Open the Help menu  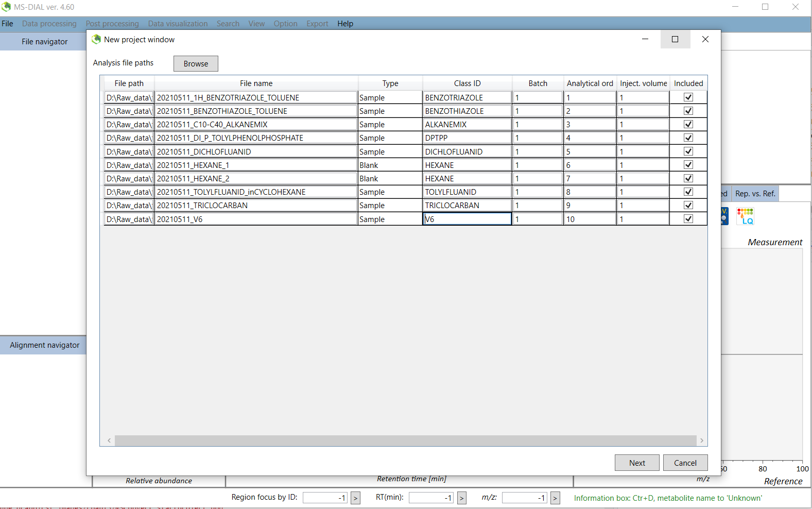[x=345, y=24]
